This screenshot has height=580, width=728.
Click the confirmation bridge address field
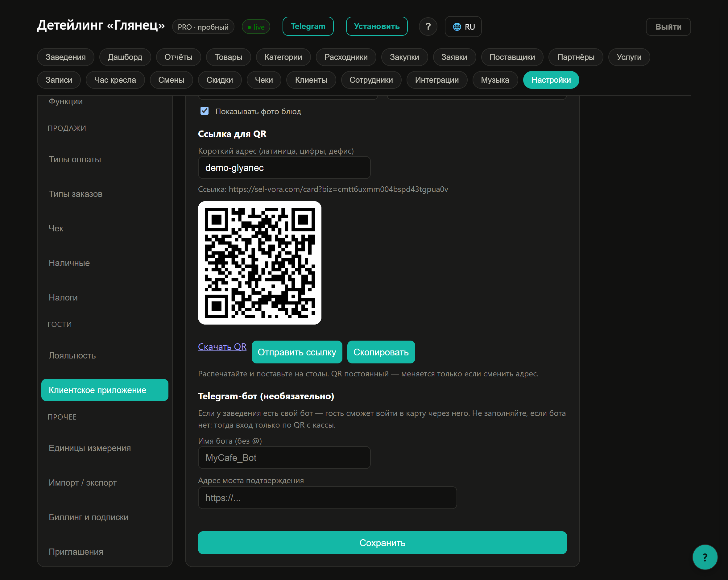tap(327, 498)
